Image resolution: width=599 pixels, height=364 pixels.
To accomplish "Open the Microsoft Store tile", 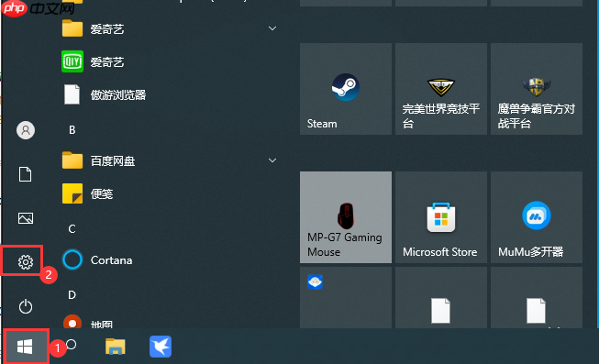I will (x=441, y=217).
